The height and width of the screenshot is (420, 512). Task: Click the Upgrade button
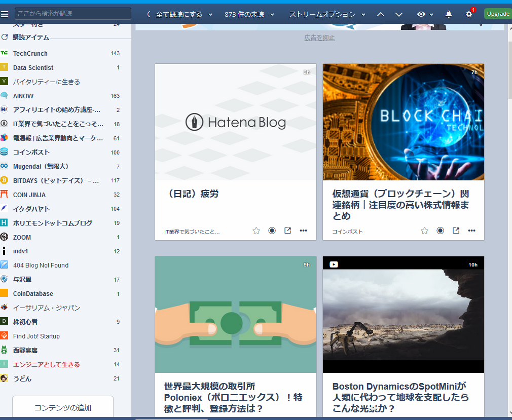pyautogui.click(x=498, y=14)
